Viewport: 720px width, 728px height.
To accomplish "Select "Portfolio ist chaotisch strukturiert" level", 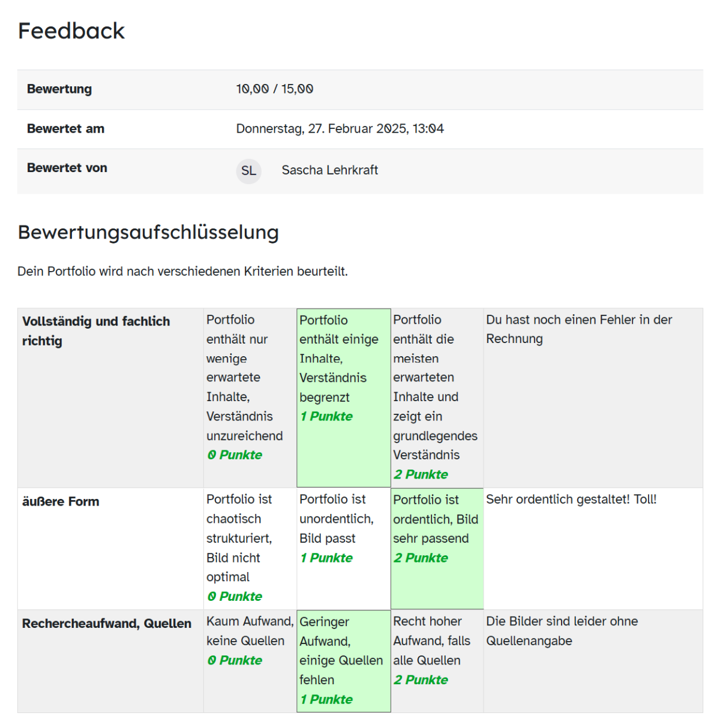I will click(250, 547).
